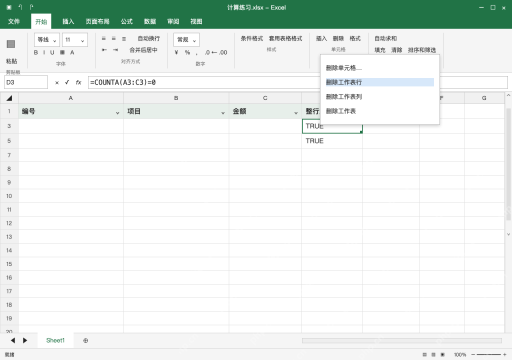
Task: Click the undo icon in title bar
Action: [x=20, y=7]
